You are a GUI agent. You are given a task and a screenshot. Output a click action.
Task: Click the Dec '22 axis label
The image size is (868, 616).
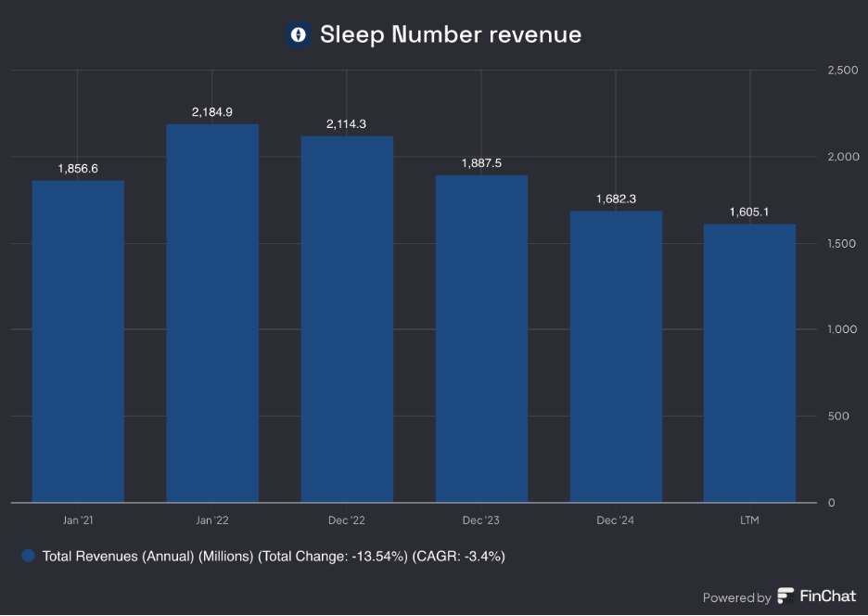(x=347, y=520)
